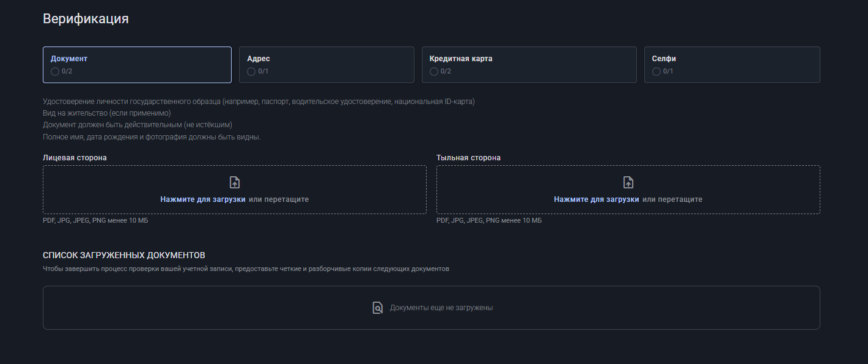Open the Адрес verification tab
The width and height of the screenshot is (868, 364).
[326, 64]
